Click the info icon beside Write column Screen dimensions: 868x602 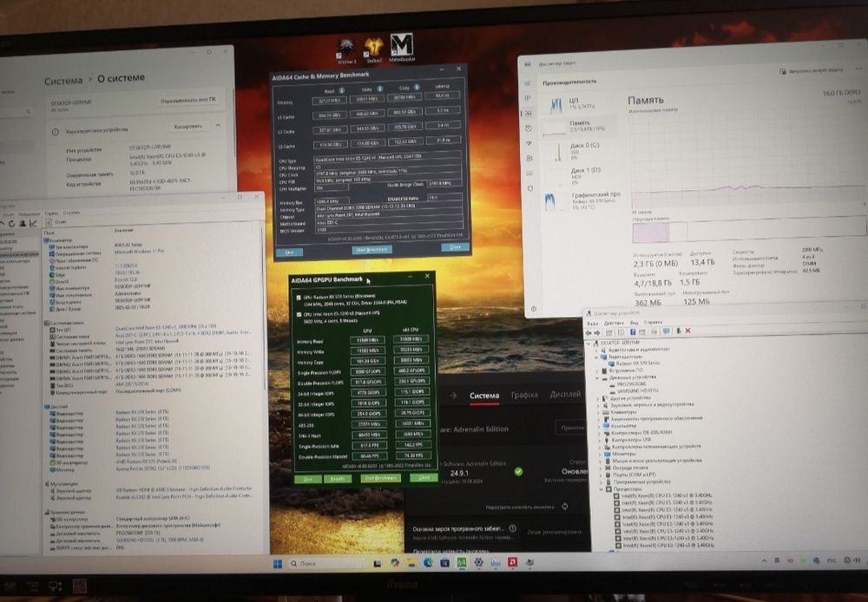(380, 88)
